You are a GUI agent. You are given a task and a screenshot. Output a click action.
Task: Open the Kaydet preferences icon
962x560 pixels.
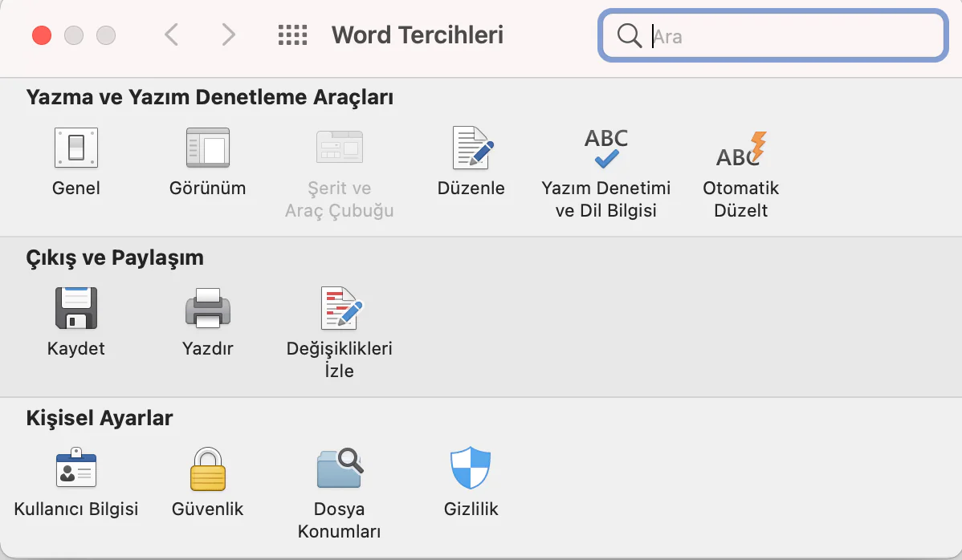(76, 309)
